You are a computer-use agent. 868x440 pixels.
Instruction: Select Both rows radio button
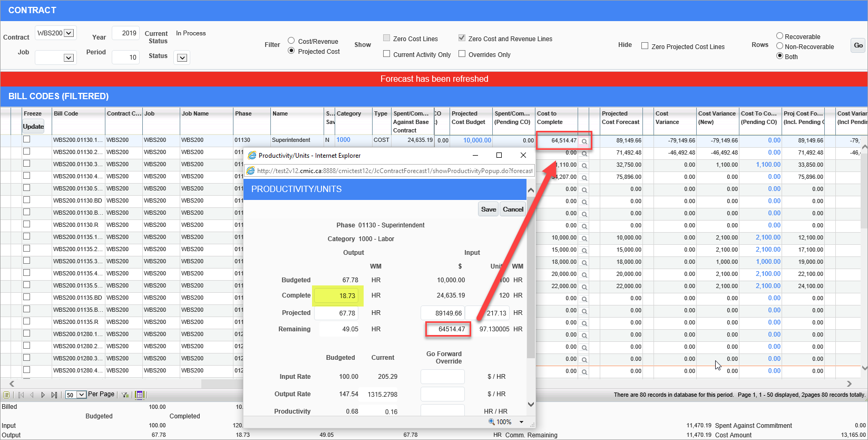pos(779,56)
